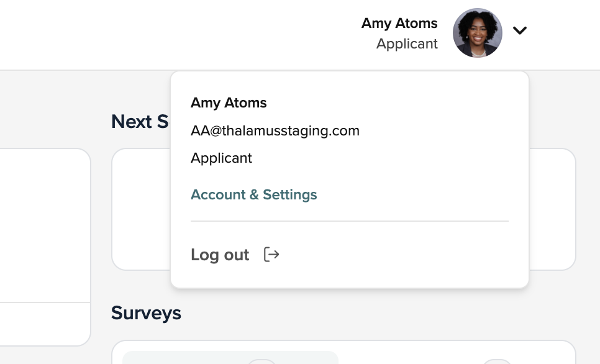Select the Log out text
Image resolution: width=600 pixels, height=364 pixels.
click(220, 255)
